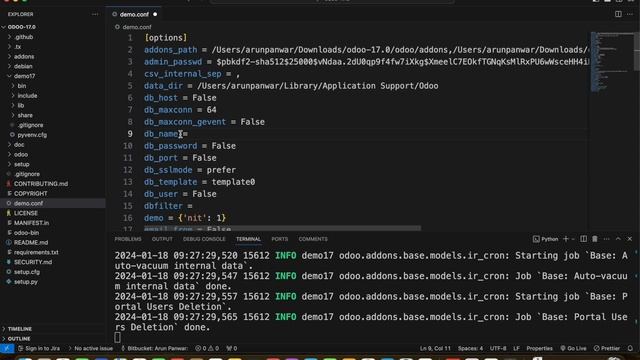Click Ln 9, Col 11 indicator
Image resolution: width=640 pixels, height=360 pixels.
click(435, 349)
